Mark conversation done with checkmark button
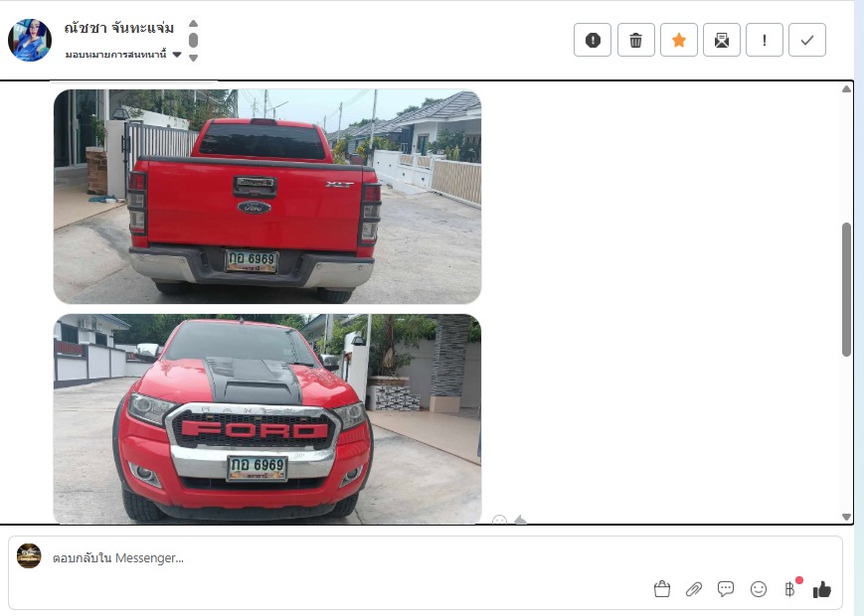The image size is (864, 616). (x=806, y=40)
